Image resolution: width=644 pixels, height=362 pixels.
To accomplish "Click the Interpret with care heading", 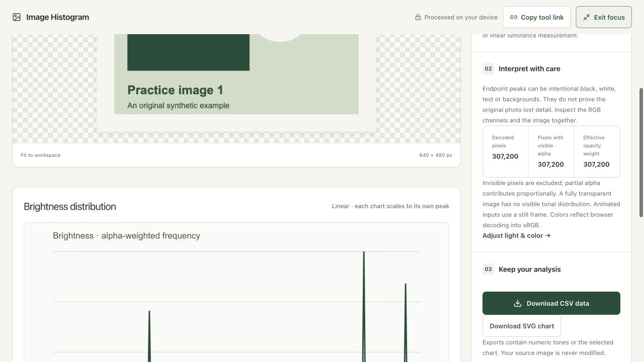I will [x=529, y=68].
